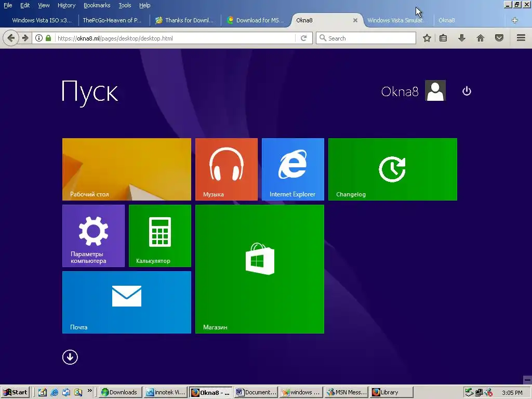
Task: Go forward with the browser forward arrow
Action: point(25,38)
